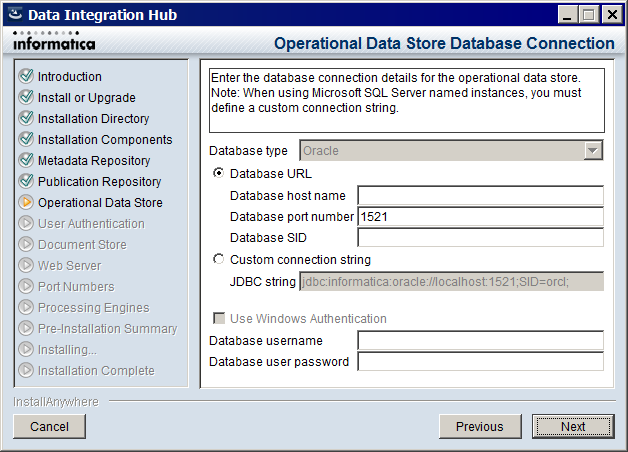Click the Processing Engines step label
The image size is (628, 452).
tap(94, 308)
